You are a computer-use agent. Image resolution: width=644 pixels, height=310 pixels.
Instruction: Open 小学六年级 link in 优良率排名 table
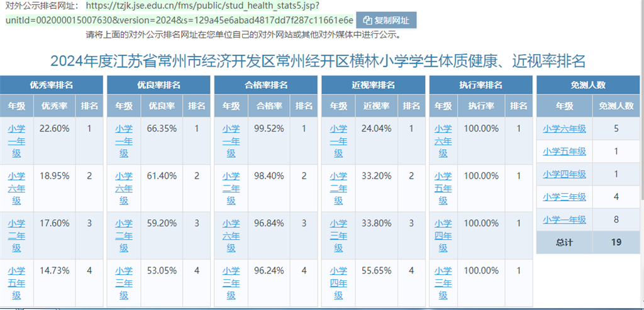pyautogui.click(x=124, y=189)
